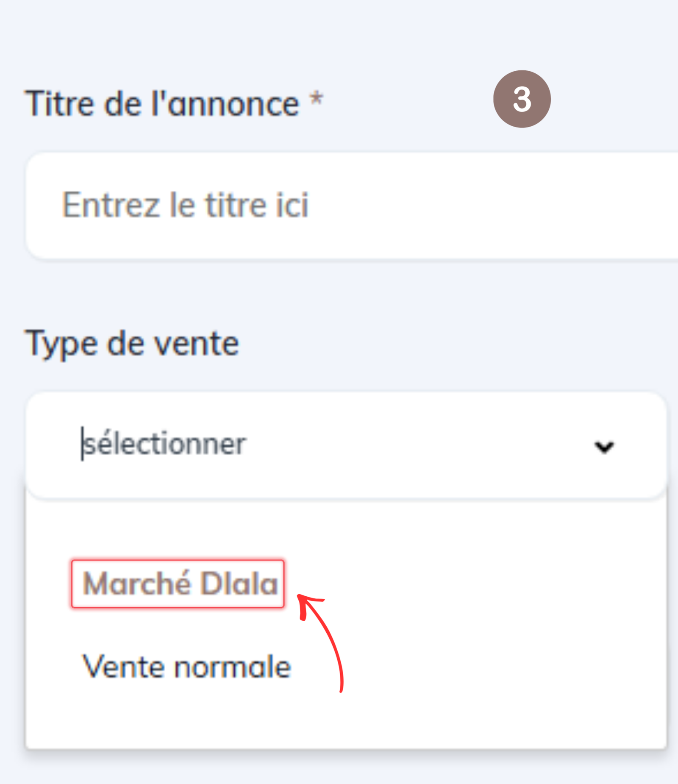Focus the Entrez le titre ici field
The width and height of the screenshot is (678, 784).
[297, 205]
